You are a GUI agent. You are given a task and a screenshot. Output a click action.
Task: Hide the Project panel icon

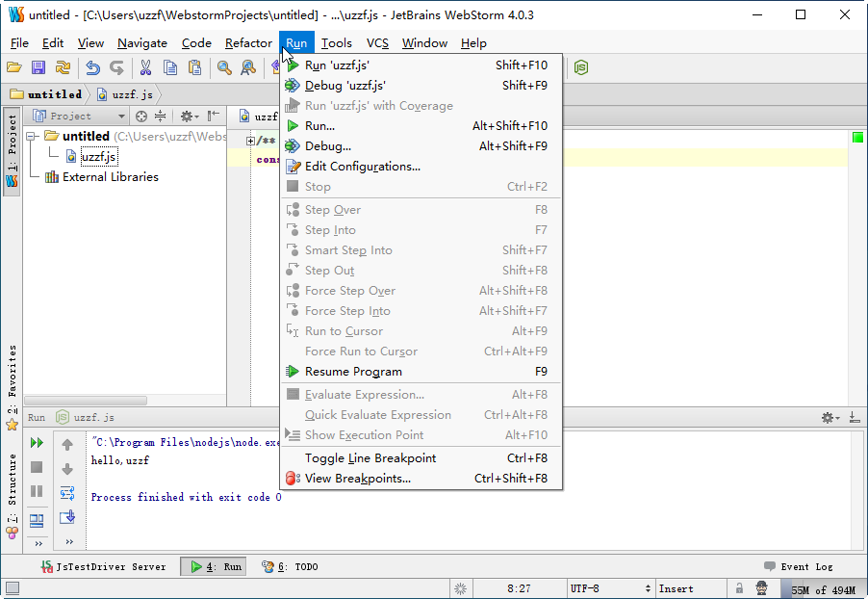[x=213, y=116]
